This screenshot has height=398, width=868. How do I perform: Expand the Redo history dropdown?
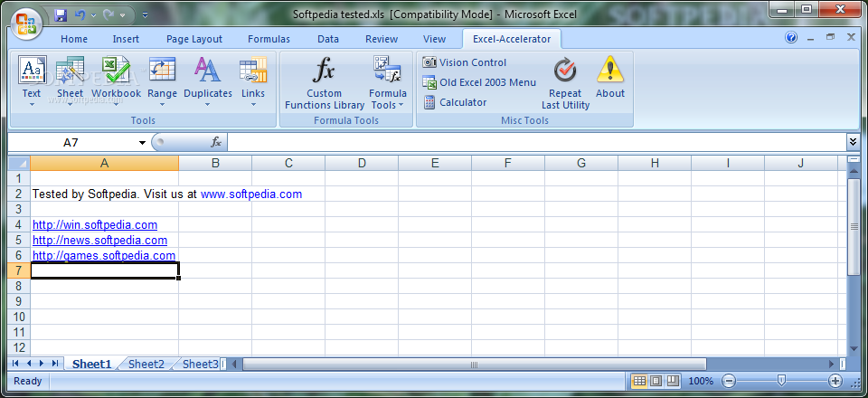[x=122, y=15]
